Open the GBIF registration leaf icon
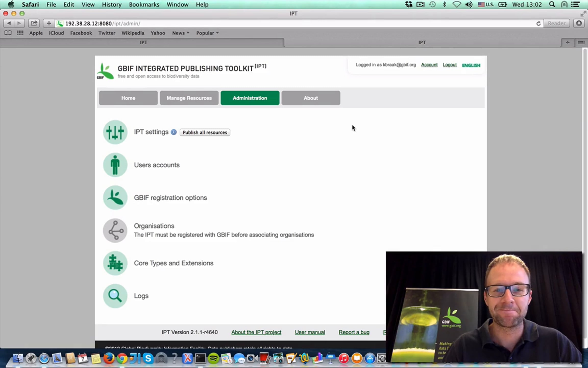 (115, 197)
